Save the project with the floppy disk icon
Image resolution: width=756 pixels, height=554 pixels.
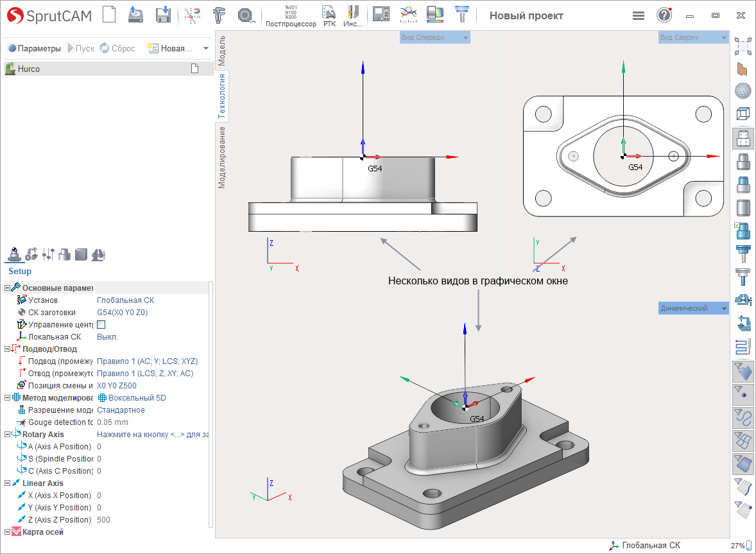tap(163, 15)
